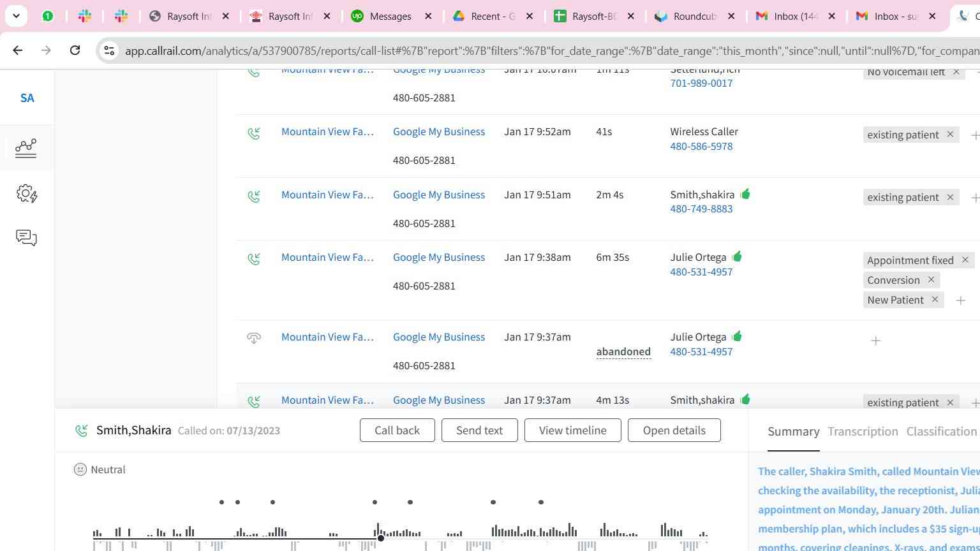Add a tag next to the New Patient tag
Viewport: 980px width, 551px height.
[x=960, y=300]
